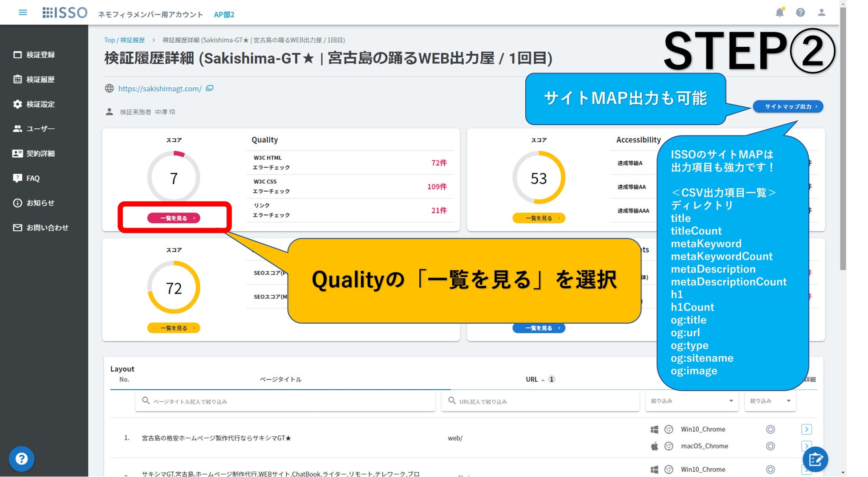Click the 達成等級A label
The width and height of the screenshot is (868, 477).
click(630, 163)
